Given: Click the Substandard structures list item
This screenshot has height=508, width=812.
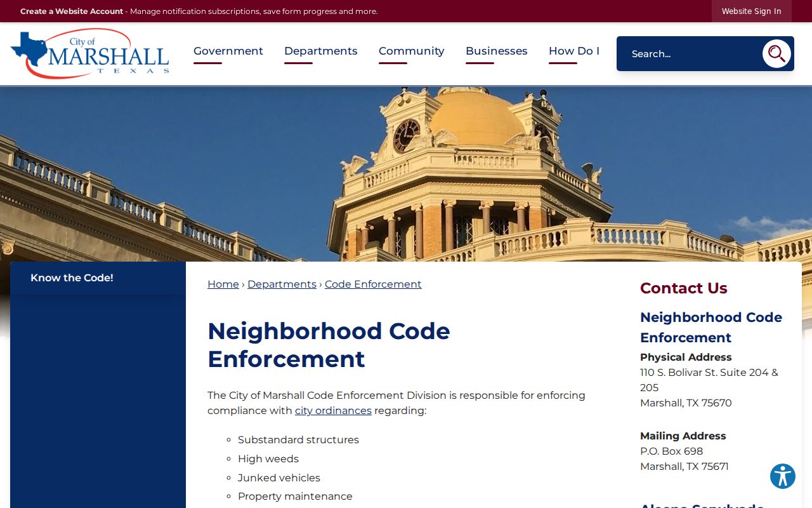Looking at the screenshot, I should point(298,440).
